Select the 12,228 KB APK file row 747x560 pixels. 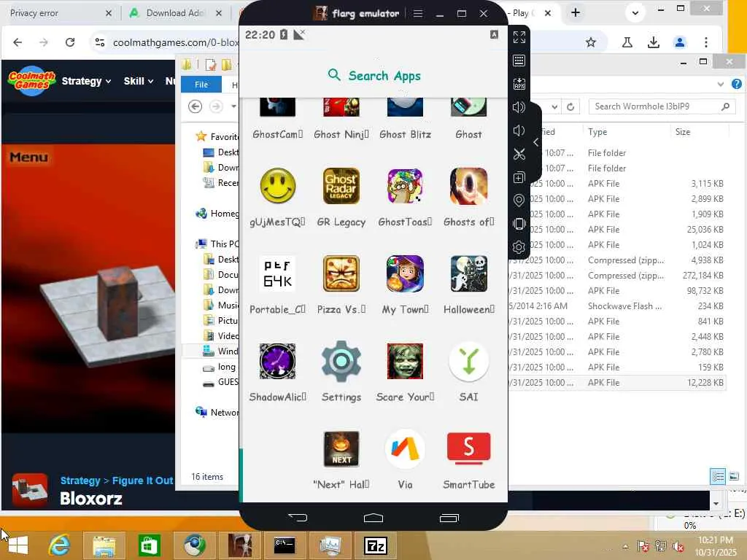(x=617, y=382)
